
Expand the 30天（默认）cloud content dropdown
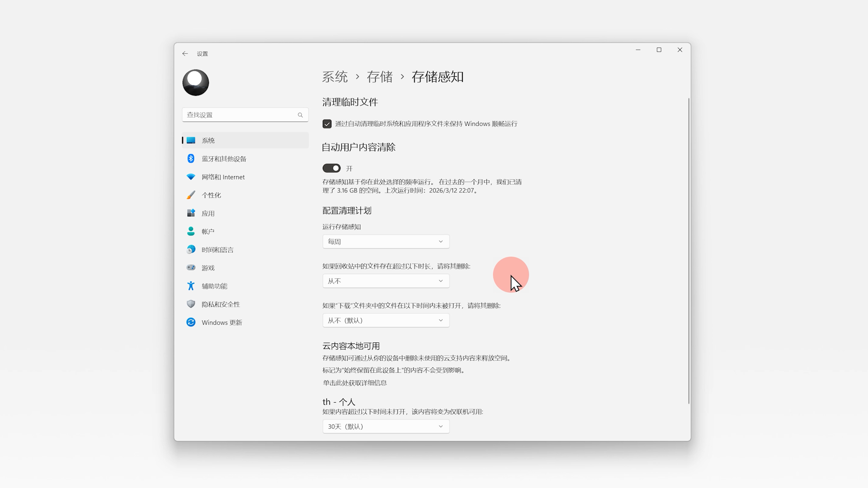pyautogui.click(x=386, y=427)
